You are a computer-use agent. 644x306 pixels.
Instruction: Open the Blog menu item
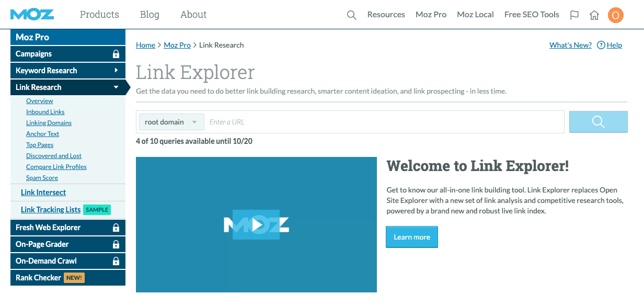(149, 15)
